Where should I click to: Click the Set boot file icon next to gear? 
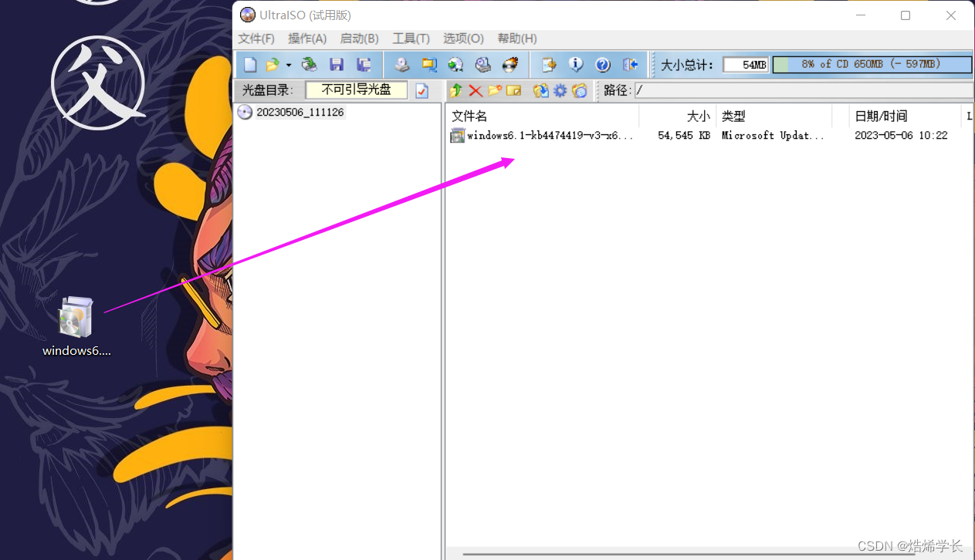[x=579, y=90]
